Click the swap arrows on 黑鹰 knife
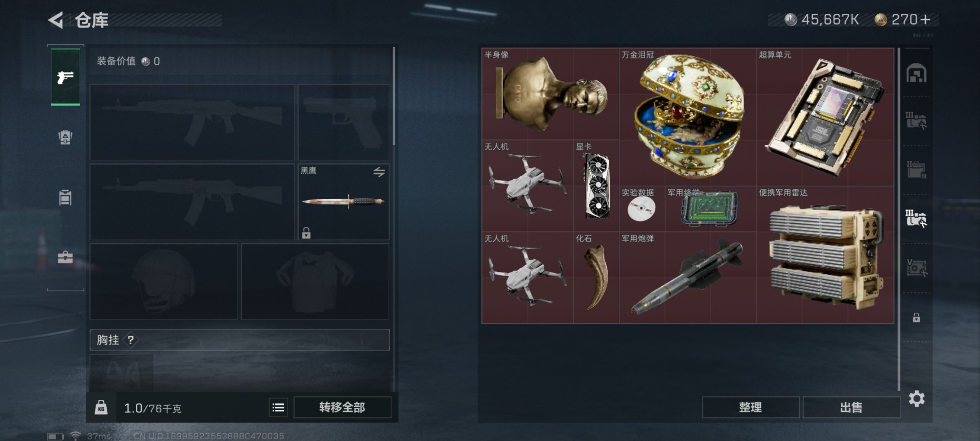Image resolution: width=980 pixels, height=441 pixels. click(379, 172)
